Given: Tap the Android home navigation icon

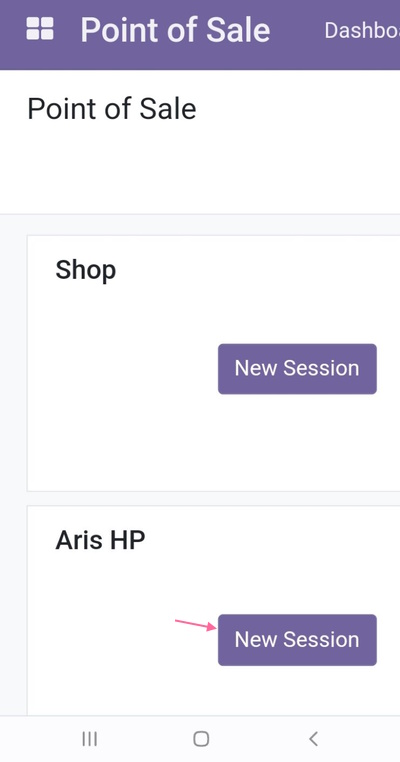Looking at the screenshot, I should (x=201, y=739).
